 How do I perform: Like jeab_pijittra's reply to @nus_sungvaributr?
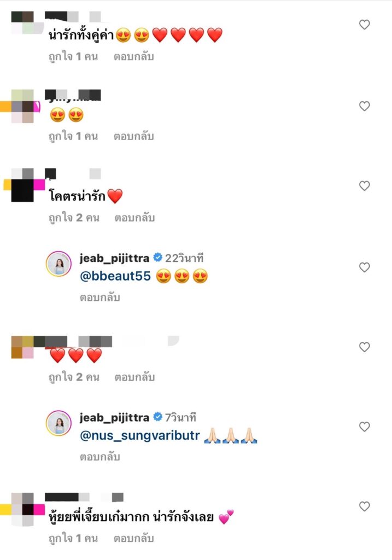[364, 427]
